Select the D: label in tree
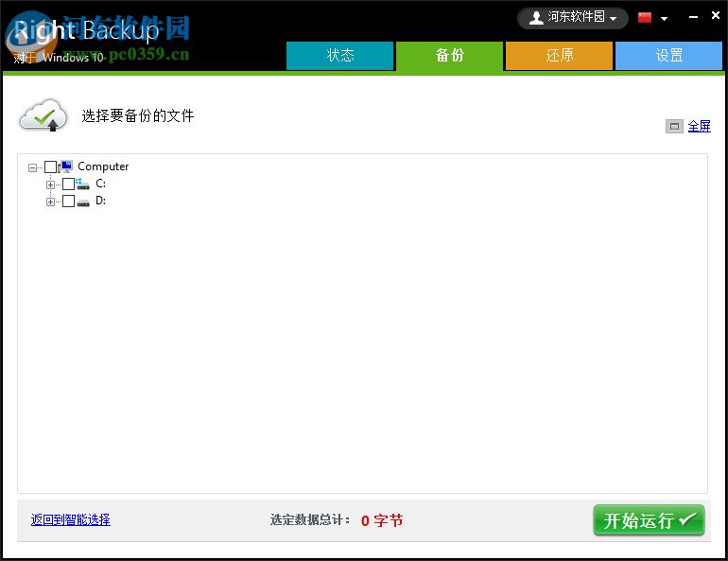This screenshot has width=728, height=561. [x=101, y=201]
